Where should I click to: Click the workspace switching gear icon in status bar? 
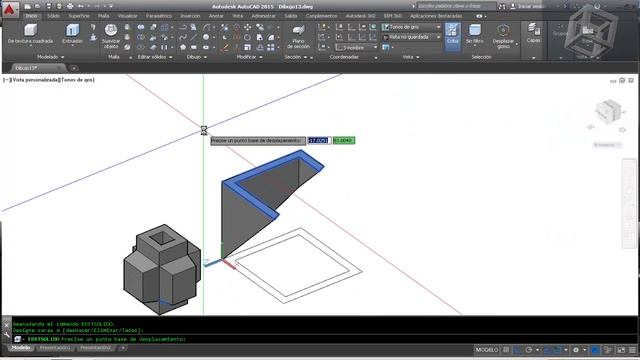pyautogui.click(x=576, y=350)
